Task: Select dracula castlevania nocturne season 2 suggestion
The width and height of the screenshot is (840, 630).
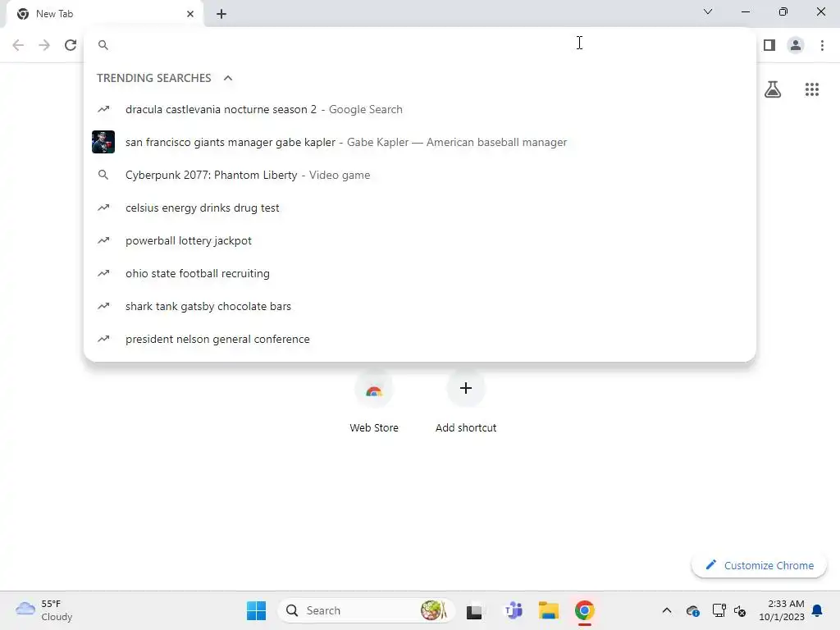Action: pyautogui.click(x=419, y=109)
